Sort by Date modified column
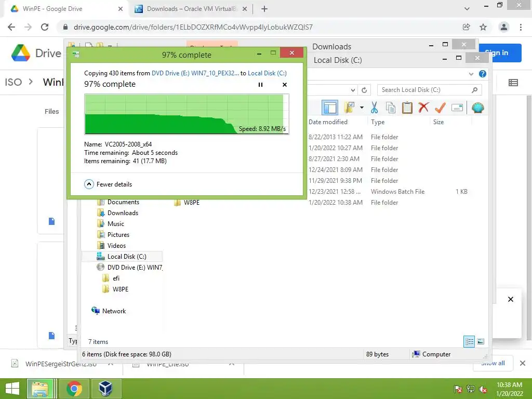This screenshot has width=532, height=399. pyautogui.click(x=328, y=122)
